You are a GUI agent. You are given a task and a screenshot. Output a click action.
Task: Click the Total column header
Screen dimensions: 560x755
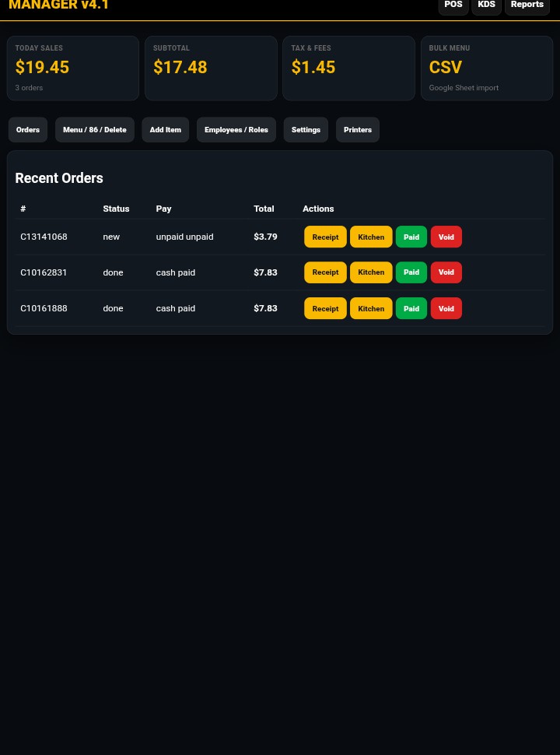click(x=264, y=209)
